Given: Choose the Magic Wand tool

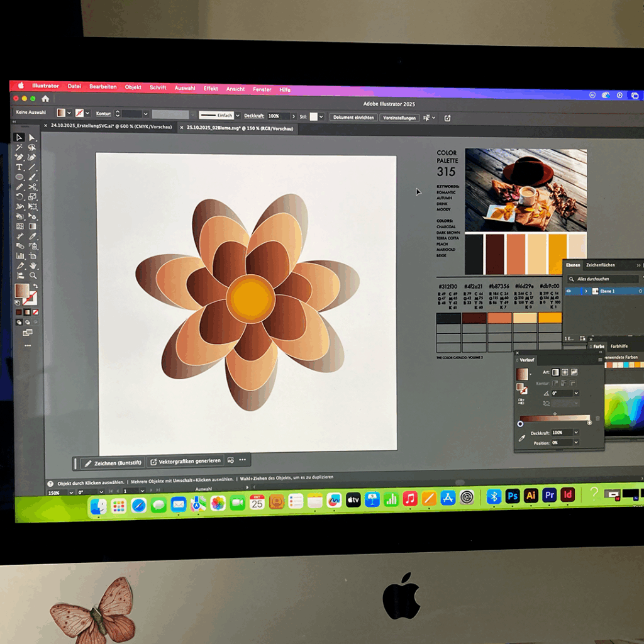Looking at the screenshot, I should click(x=19, y=147).
